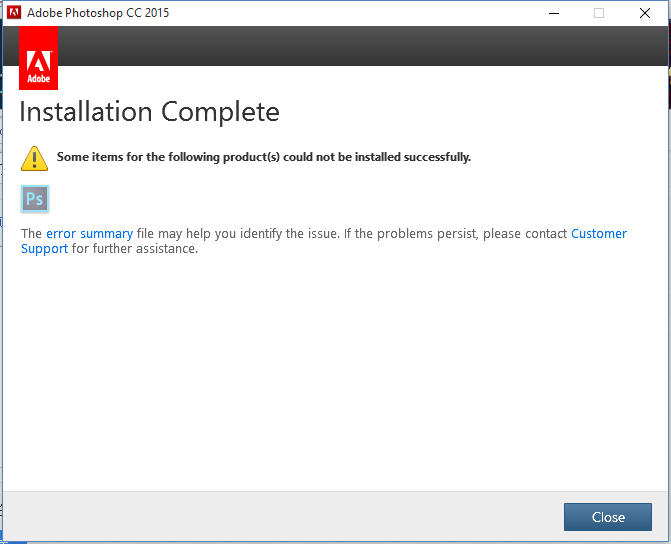Minimize the Adobe Photoshop CC 2015 window
Image resolution: width=671 pixels, height=544 pixels.
pyautogui.click(x=554, y=13)
